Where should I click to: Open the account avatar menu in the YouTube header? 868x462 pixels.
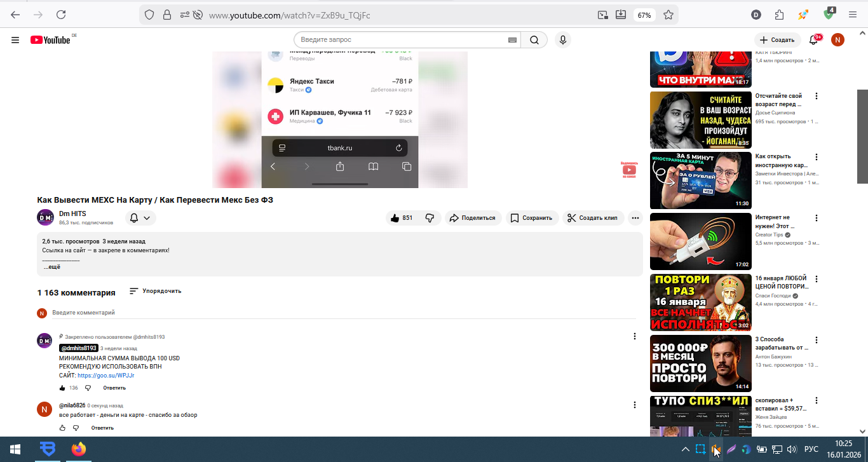click(x=838, y=40)
